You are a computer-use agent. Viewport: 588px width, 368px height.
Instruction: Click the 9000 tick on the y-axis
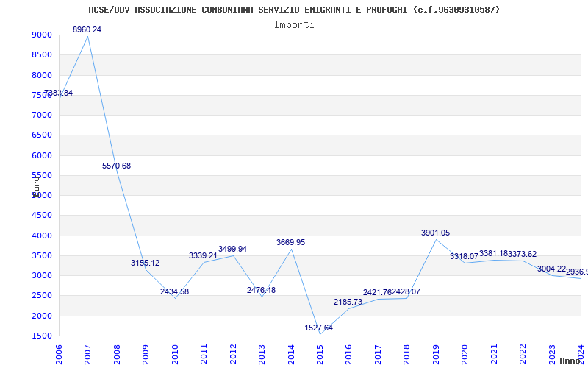coord(42,35)
